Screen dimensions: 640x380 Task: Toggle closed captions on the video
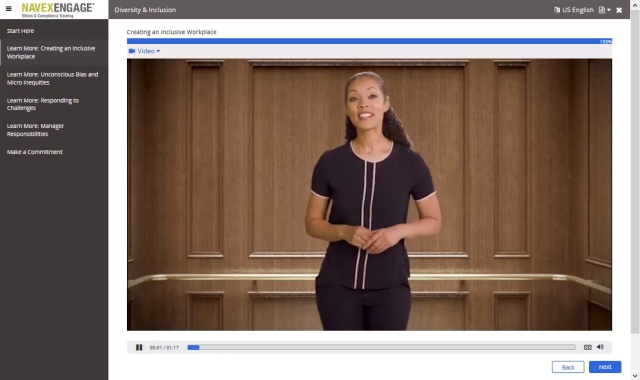587,347
